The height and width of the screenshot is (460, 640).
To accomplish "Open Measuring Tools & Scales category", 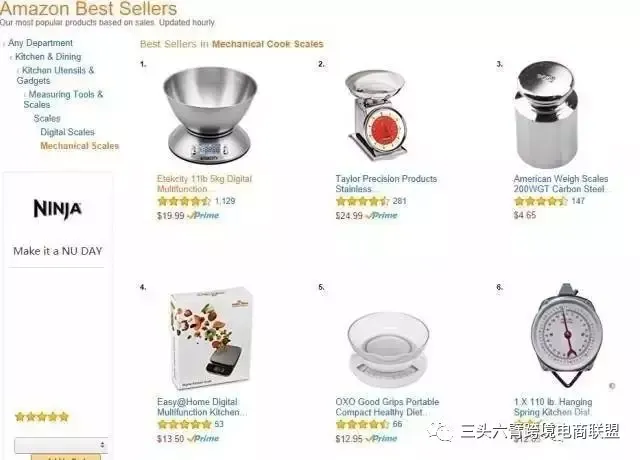I will [63, 99].
